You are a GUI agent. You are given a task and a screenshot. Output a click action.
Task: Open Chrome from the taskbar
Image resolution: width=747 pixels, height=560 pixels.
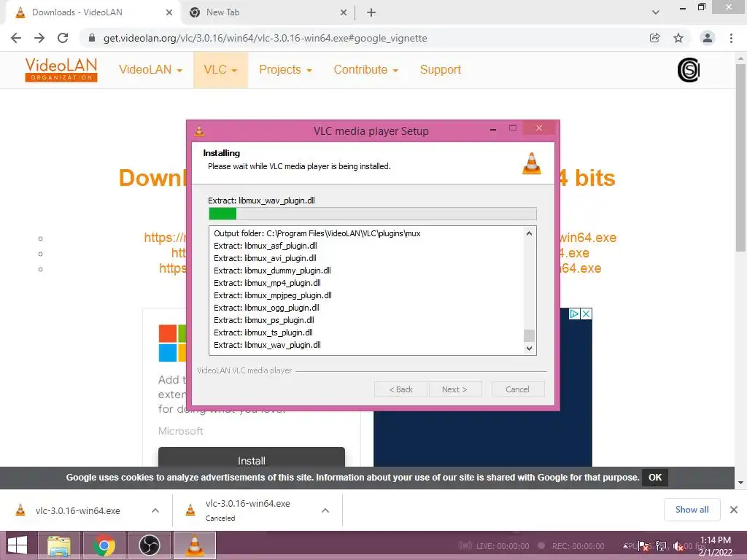tap(104, 545)
